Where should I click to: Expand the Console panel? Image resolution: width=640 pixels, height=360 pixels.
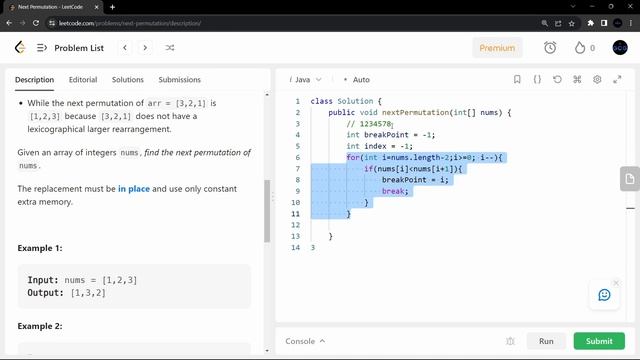[305, 341]
